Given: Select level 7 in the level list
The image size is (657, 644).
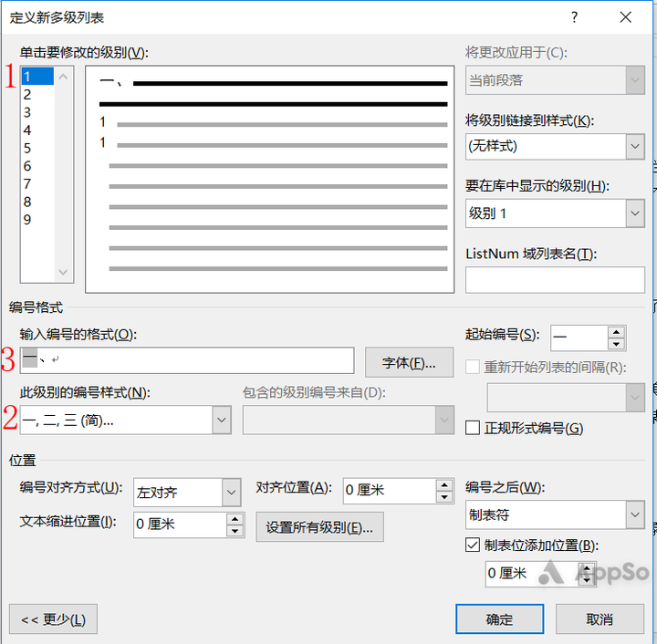Looking at the screenshot, I should coord(37,184).
